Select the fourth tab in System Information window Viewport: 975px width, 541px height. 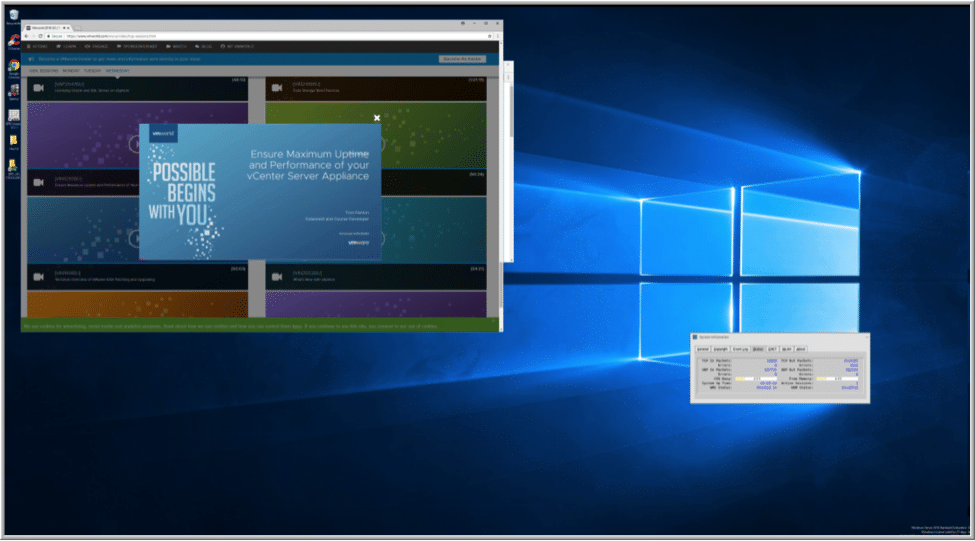[758, 349]
